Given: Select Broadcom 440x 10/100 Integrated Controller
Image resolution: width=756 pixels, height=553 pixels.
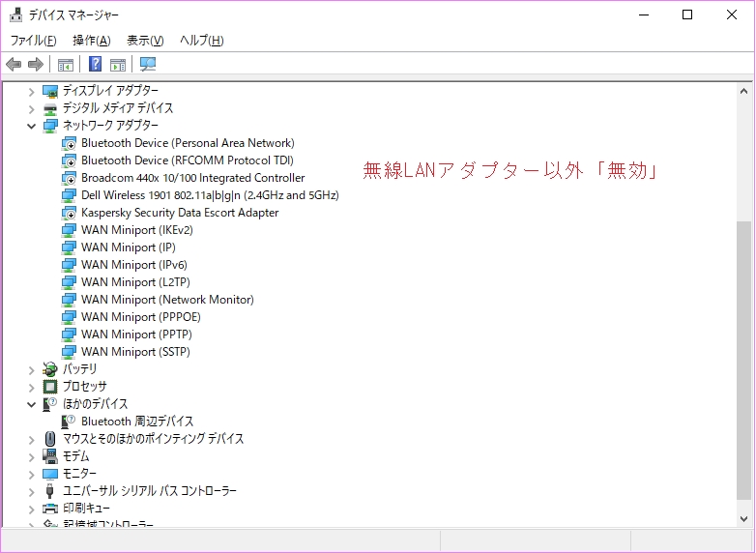Looking at the screenshot, I should click(192, 178).
